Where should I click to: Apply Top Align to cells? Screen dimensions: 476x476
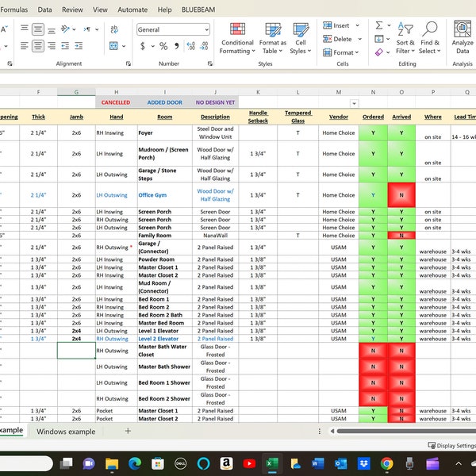[25, 29]
